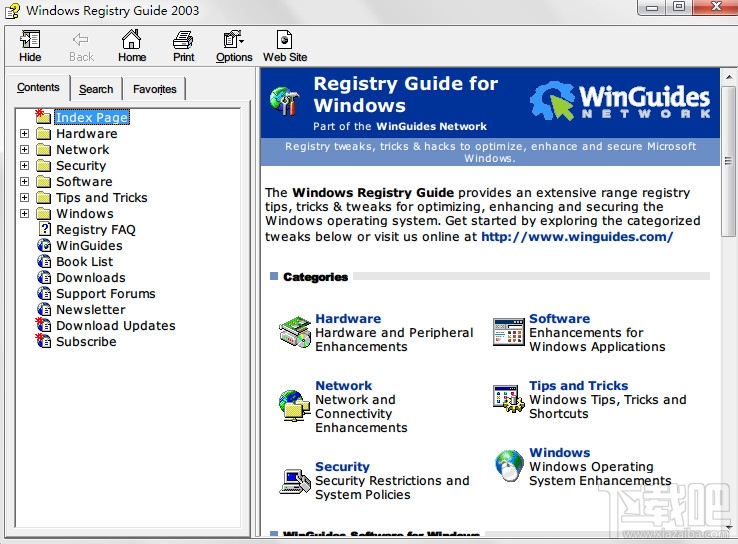Select Newsletter in contents tree
738x544 pixels.
pos(90,310)
